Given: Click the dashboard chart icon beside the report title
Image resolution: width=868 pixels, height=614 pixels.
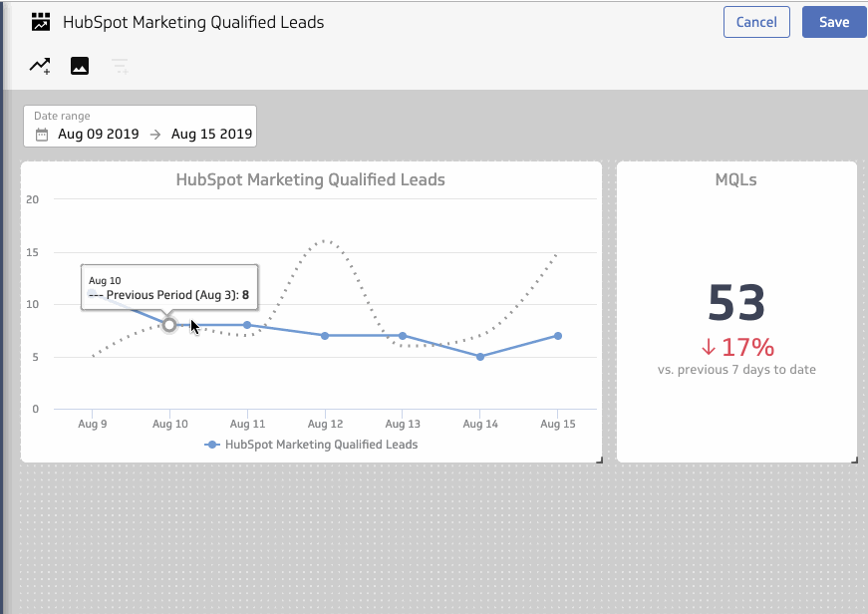Looking at the screenshot, I should pos(40,21).
